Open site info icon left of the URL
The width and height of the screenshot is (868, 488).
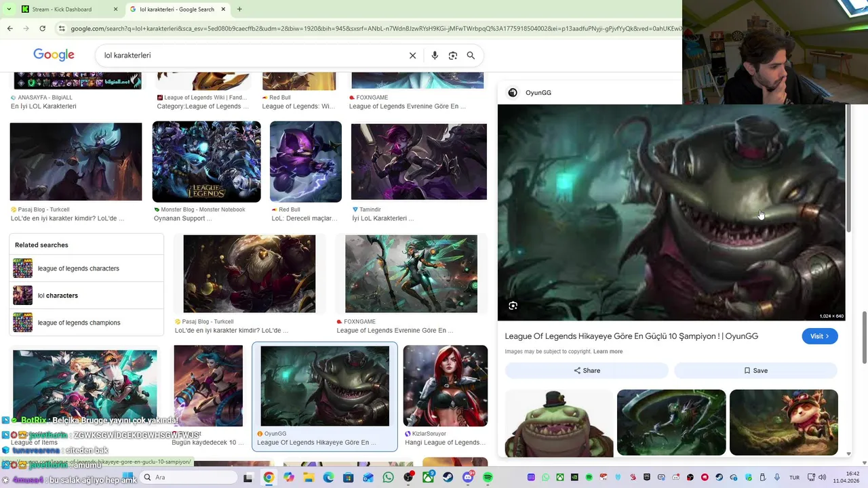[x=62, y=28]
